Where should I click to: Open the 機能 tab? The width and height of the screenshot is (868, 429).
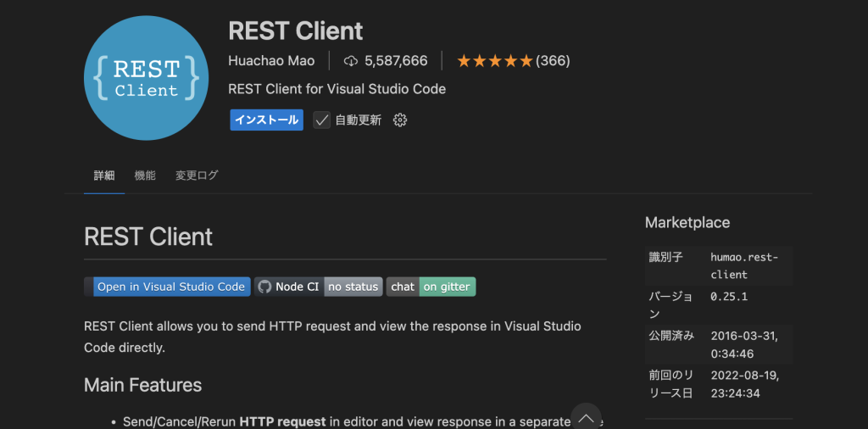(145, 175)
